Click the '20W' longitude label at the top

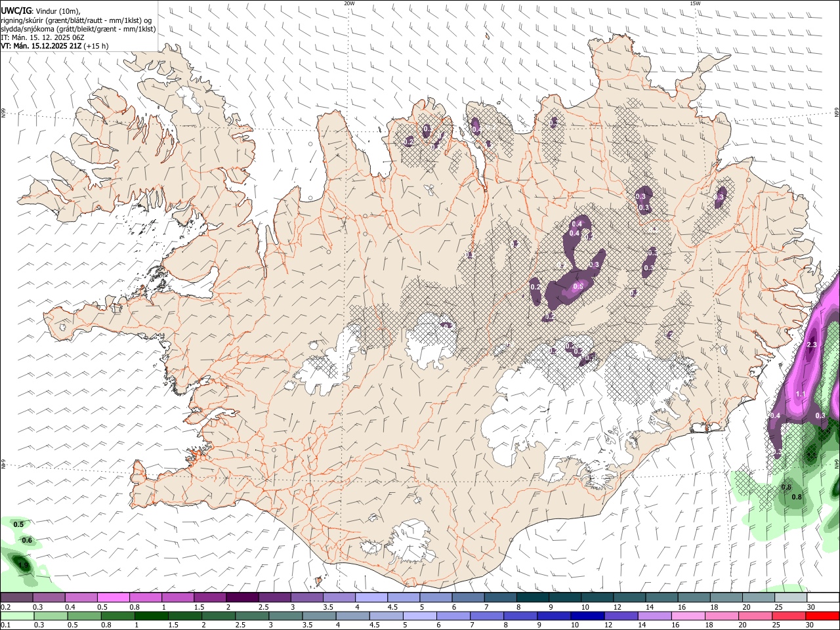[x=349, y=3]
